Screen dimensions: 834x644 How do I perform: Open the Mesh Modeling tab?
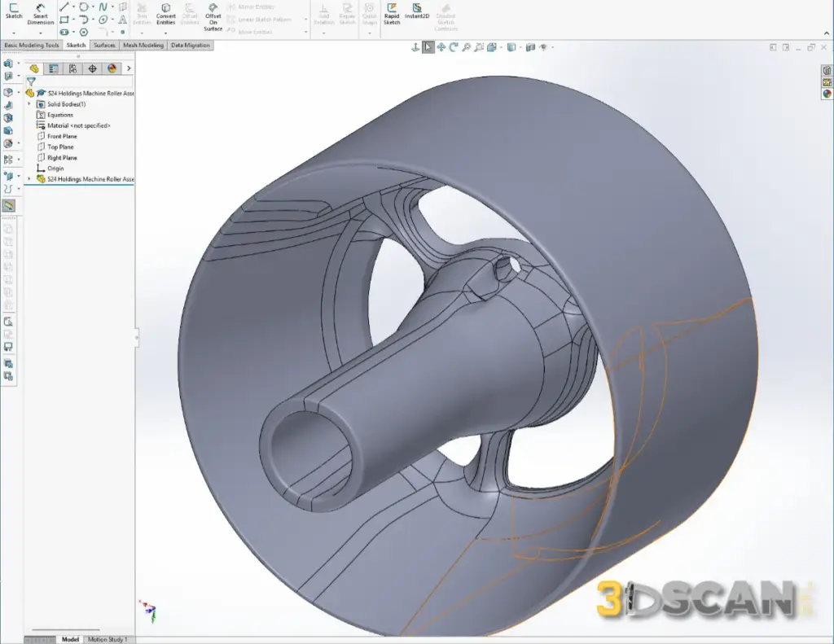pyautogui.click(x=143, y=46)
